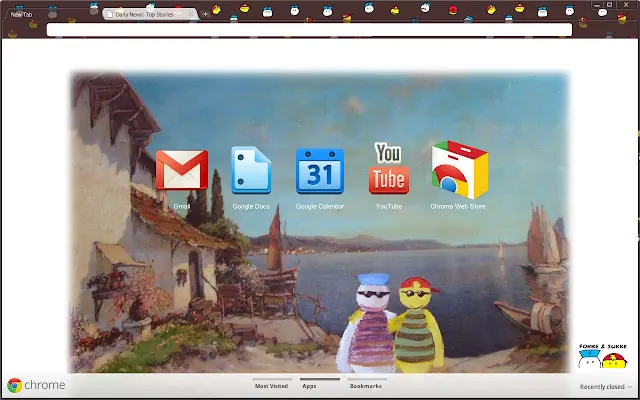Viewport: 640px width, 400px height.
Task: Expand the Recently closed menu
Action: pos(606,387)
